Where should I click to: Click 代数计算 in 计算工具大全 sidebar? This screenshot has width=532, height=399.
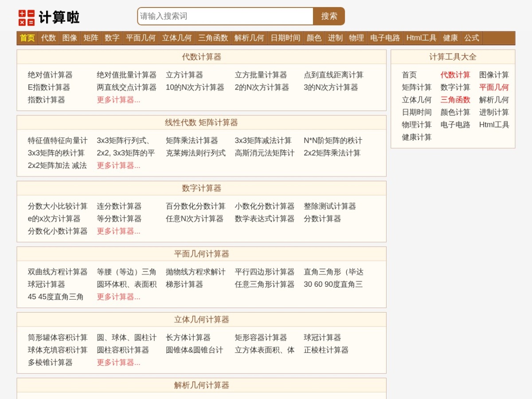455,75
